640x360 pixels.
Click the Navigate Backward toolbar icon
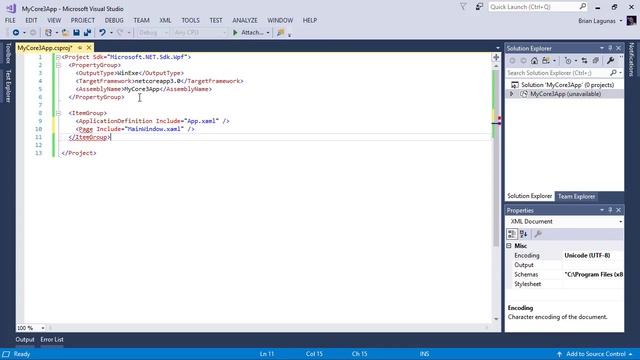click(x=16, y=32)
